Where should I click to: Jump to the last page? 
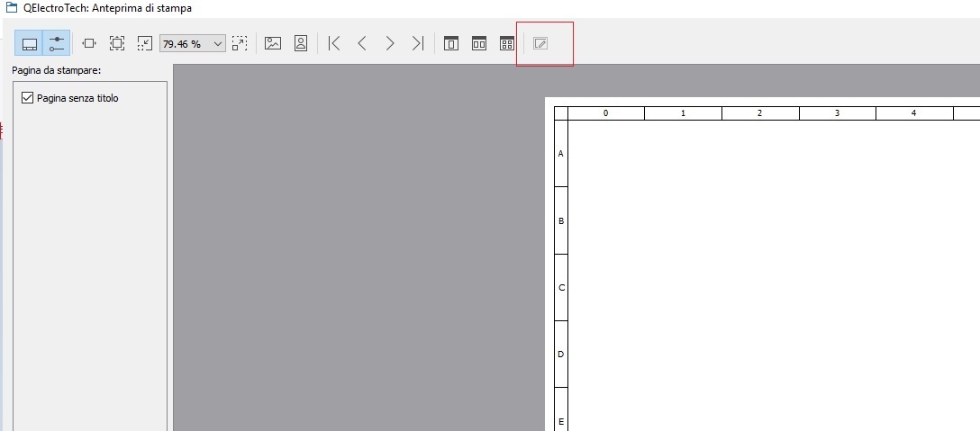418,43
